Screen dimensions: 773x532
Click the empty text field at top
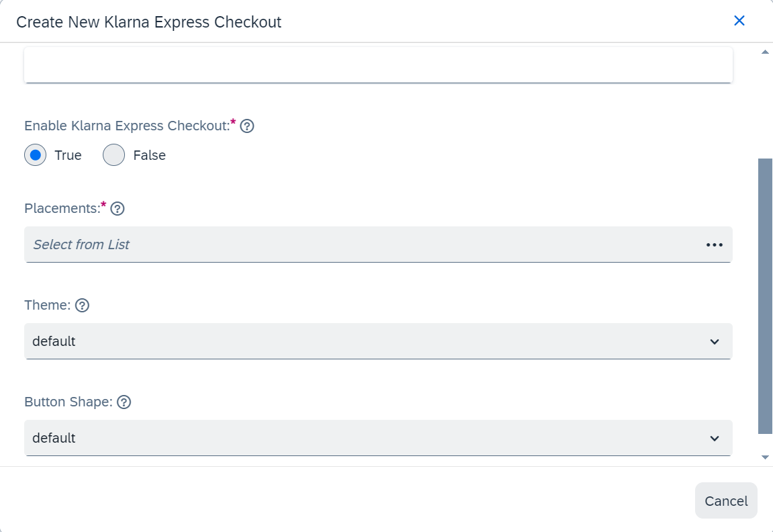378,65
